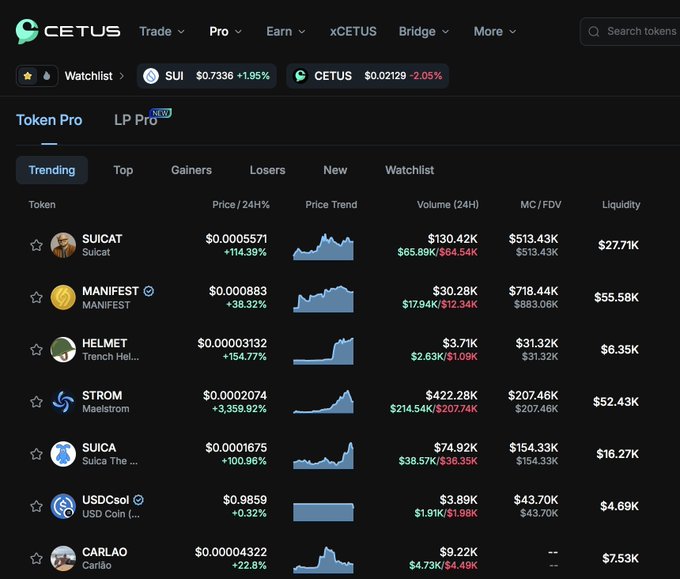Image resolution: width=680 pixels, height=579 pixels.
Task: Click USDCsol price $0.9859
Action: point(245,500)
